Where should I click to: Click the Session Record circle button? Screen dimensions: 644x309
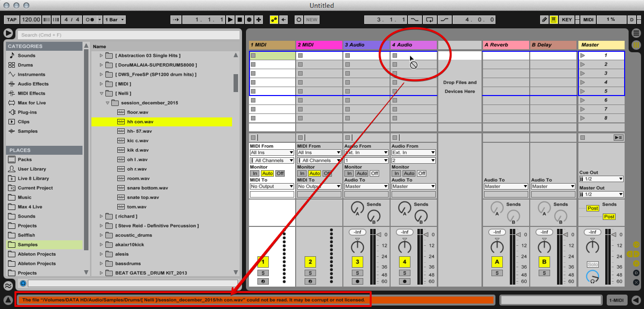[x=299, y=20]
